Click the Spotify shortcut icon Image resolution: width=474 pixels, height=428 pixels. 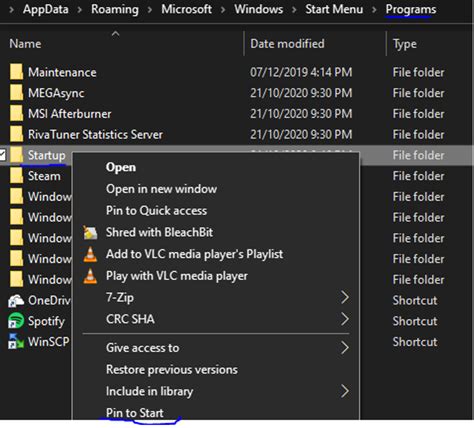pos(16,321)
